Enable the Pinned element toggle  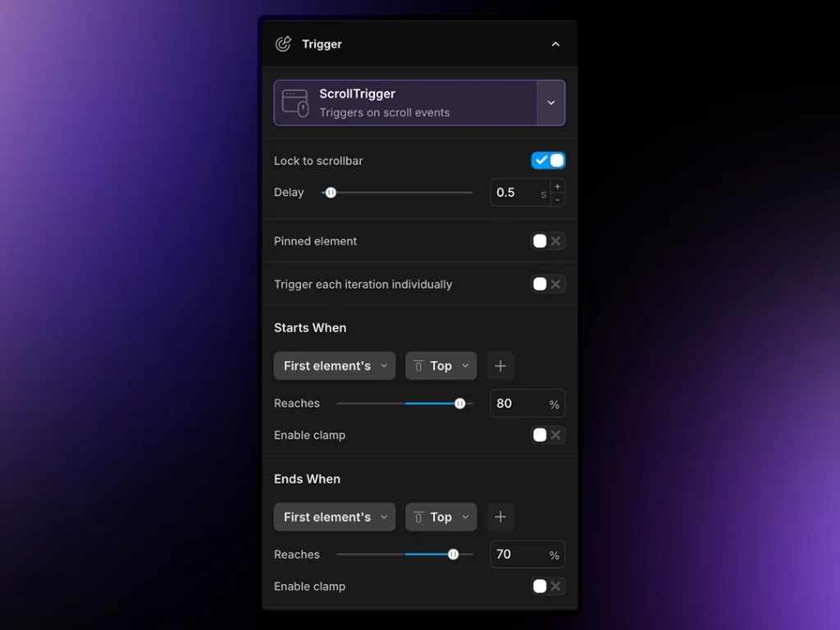point(548,241)
